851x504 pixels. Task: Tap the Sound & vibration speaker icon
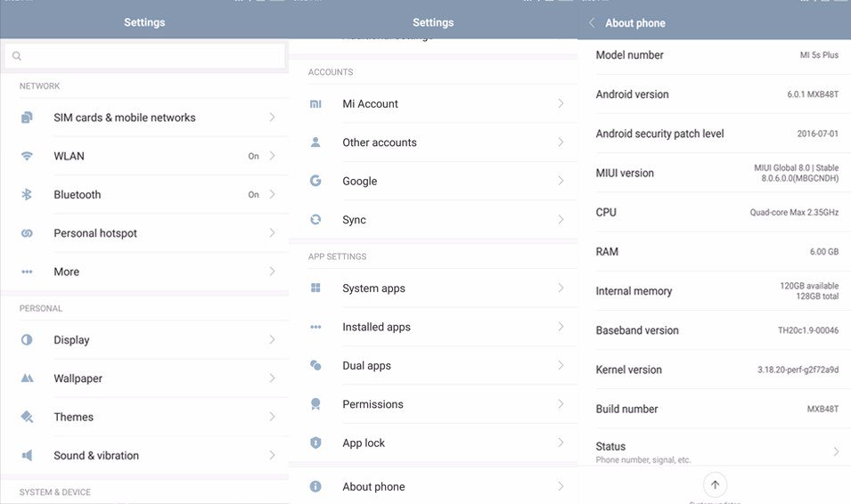(27, 456)
